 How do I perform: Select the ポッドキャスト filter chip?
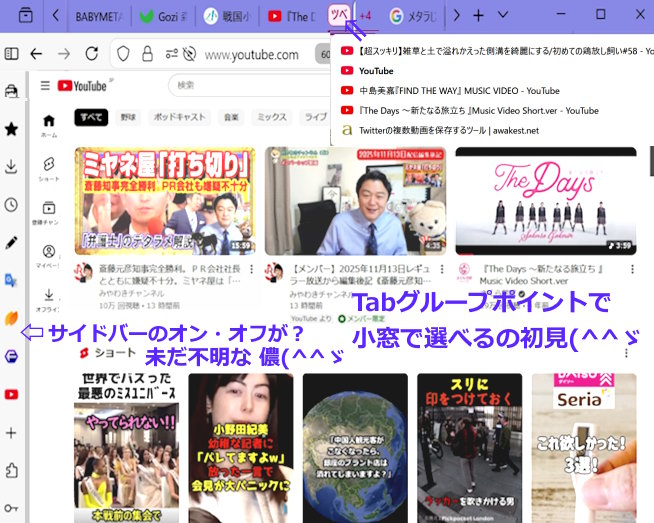click(177, 117)
